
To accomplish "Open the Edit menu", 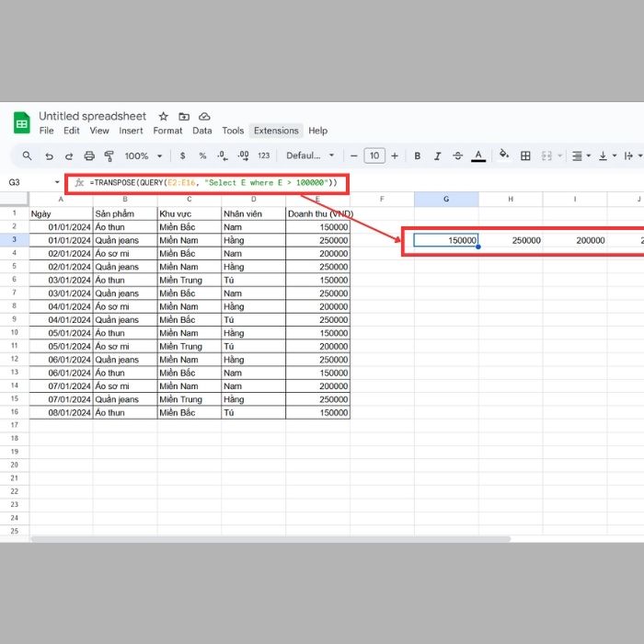I will point(72,131).
